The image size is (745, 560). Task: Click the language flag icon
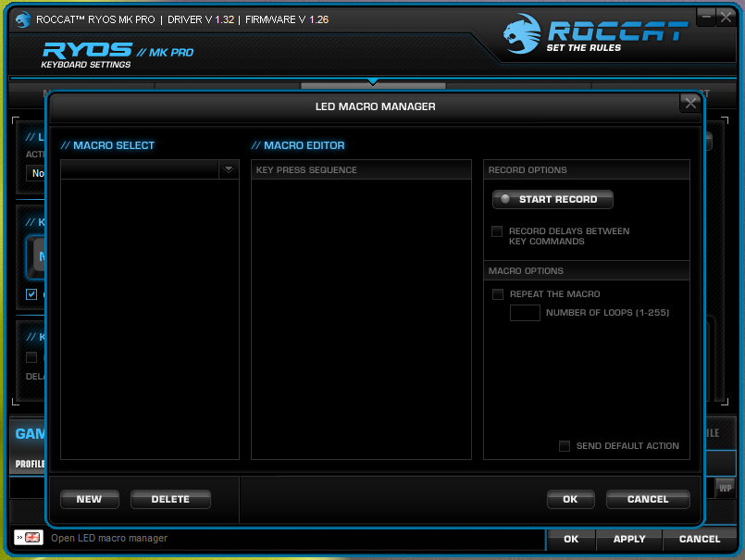pyautogui.click(x=29, y=538)
